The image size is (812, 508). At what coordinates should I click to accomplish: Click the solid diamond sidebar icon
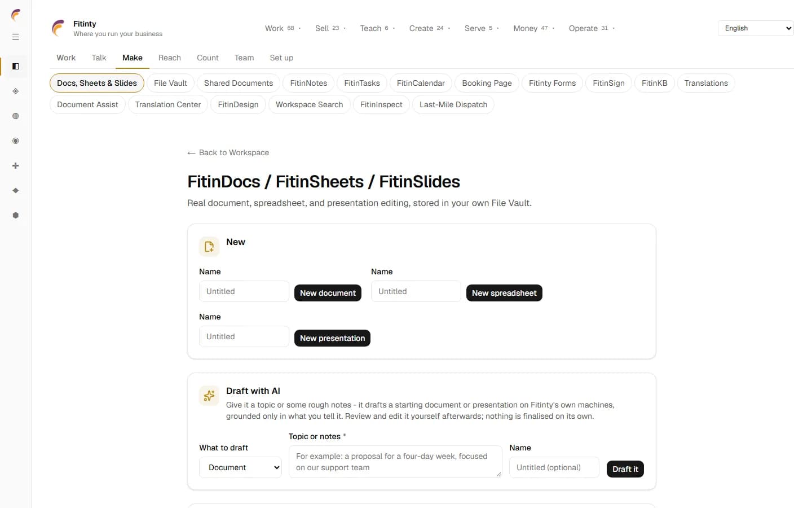click(x=15, y=191)
